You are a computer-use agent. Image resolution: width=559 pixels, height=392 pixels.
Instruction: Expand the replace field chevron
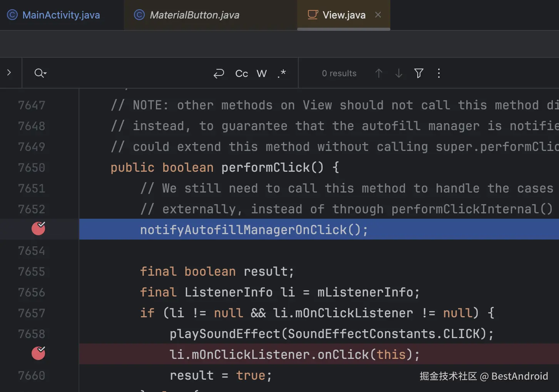(x=9, y=72)
